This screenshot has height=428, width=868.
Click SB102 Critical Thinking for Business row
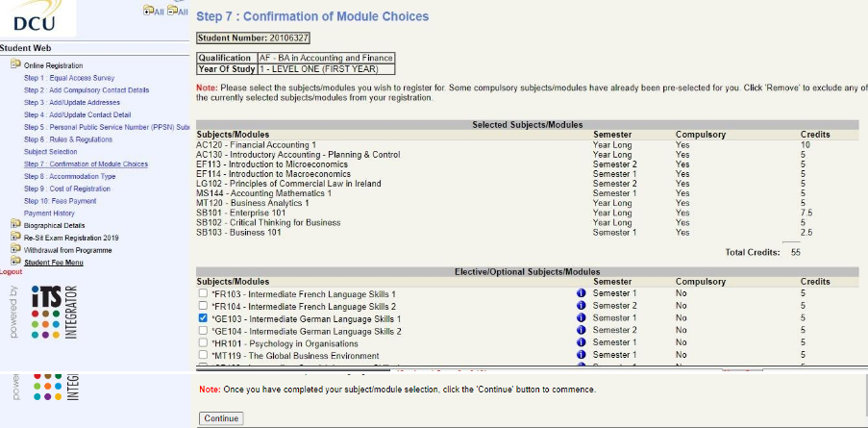(x=527, y=222)
